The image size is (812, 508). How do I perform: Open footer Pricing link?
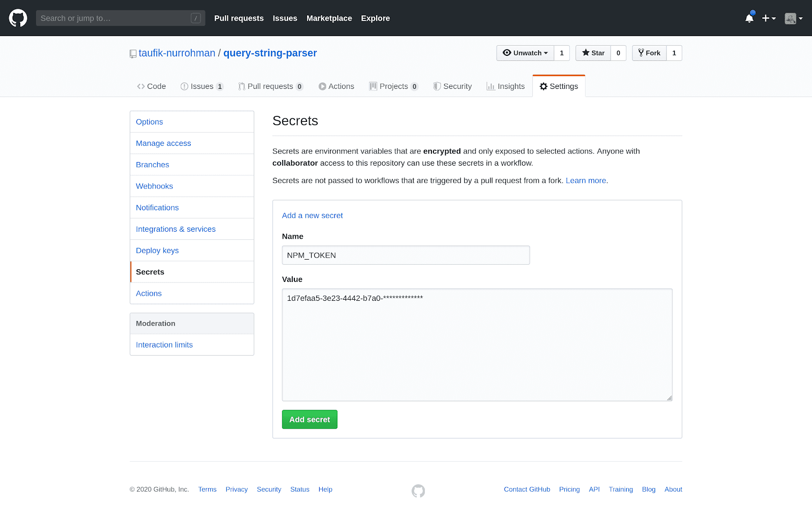click(x=569, y=490)
